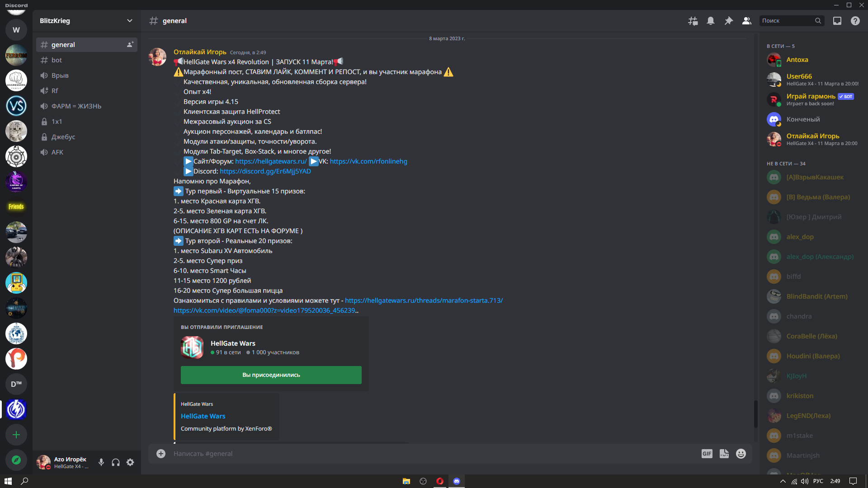This screenshot has width=868, height=488.
Task: Open Windows taskbar search
Action: (x=25, y=481)
